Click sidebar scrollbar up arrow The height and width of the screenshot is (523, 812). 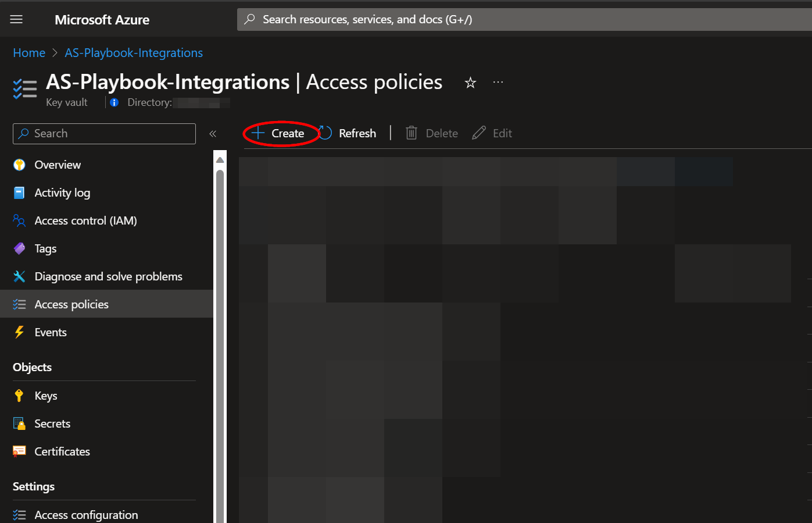tap(220, 159)
